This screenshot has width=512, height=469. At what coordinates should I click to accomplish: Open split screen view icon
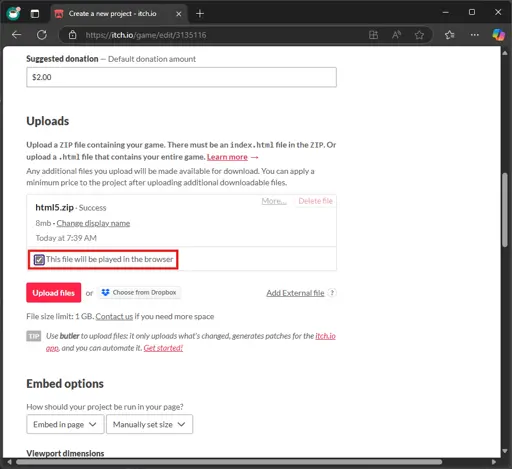(373, 35)
